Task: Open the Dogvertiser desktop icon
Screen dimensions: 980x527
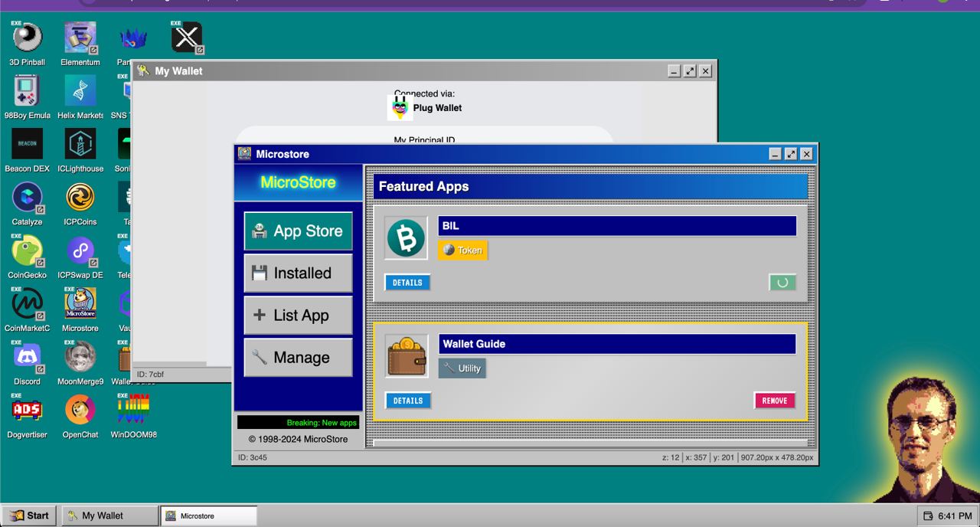Action: click(28, 411)
